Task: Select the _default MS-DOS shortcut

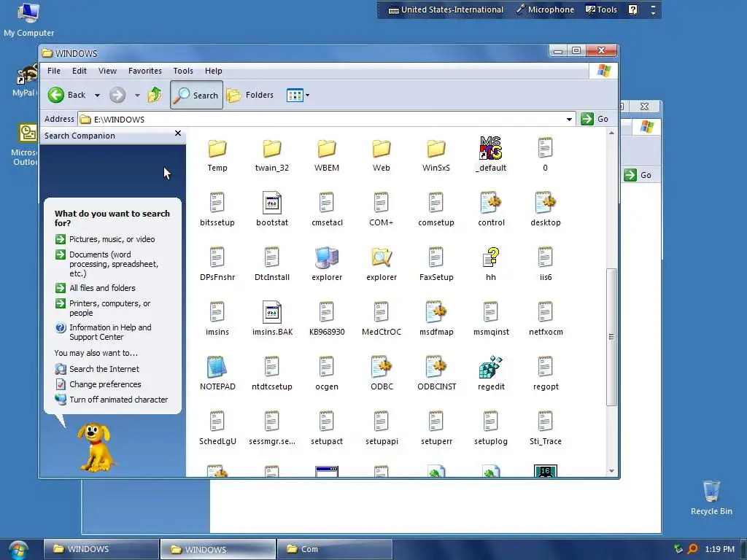Action: [491, 155]
